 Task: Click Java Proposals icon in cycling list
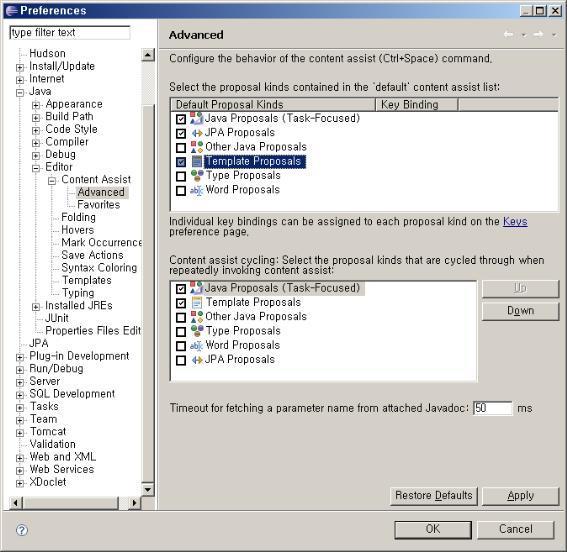pos(196,288)
